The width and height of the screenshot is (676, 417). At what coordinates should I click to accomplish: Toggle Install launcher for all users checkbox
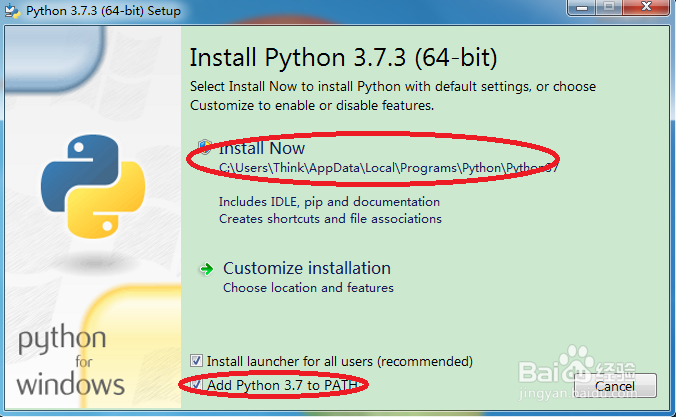(196, 361)
